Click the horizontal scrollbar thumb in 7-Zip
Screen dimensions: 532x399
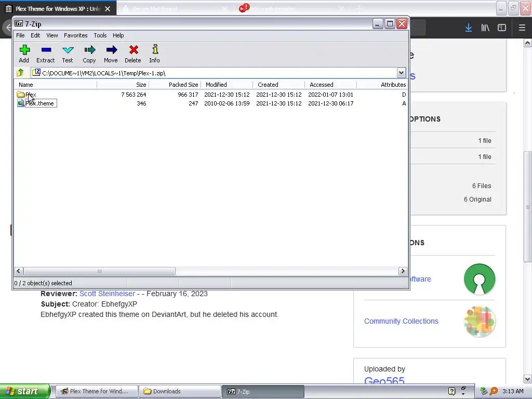pos(99,271)
